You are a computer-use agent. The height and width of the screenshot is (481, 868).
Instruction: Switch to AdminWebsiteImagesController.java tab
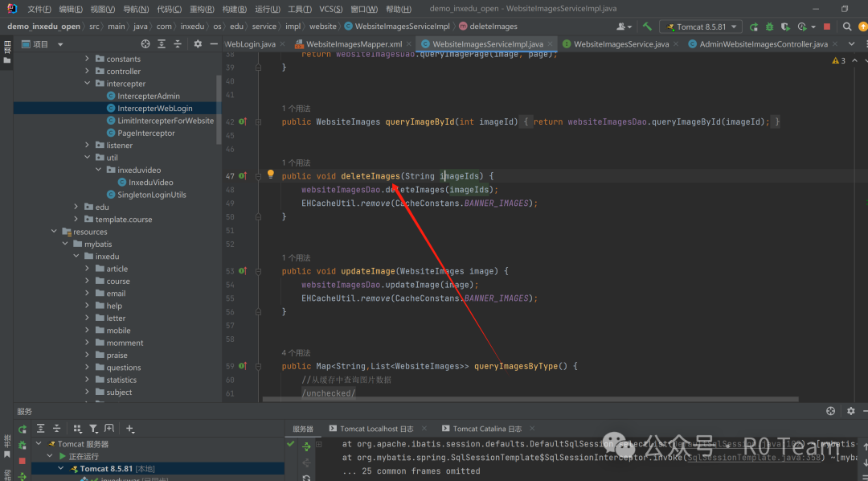pos(764,44)
